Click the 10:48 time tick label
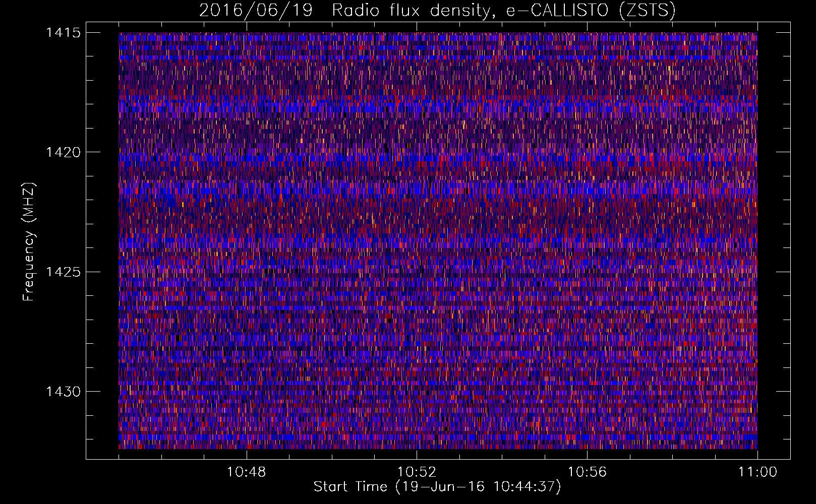The image size is (816, 504). tap(246, 472)
